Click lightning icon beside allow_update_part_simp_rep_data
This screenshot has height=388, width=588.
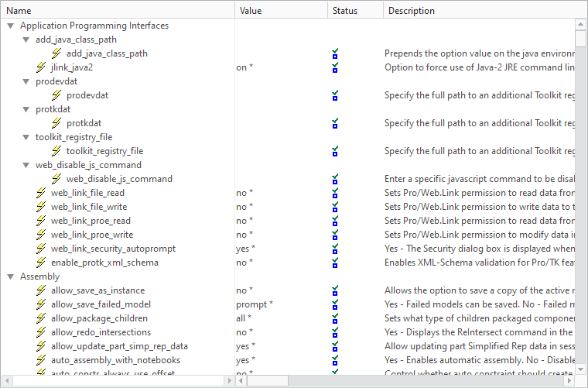(41, 346)
